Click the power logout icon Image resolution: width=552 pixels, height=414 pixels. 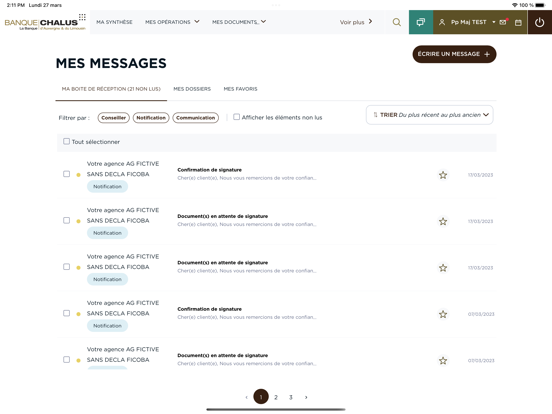(539, 22)
